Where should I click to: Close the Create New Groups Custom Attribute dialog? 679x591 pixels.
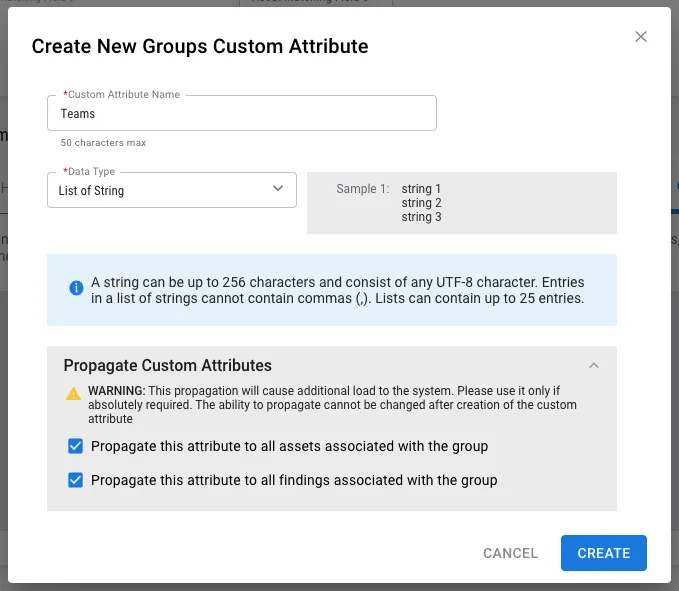point(641,36)
